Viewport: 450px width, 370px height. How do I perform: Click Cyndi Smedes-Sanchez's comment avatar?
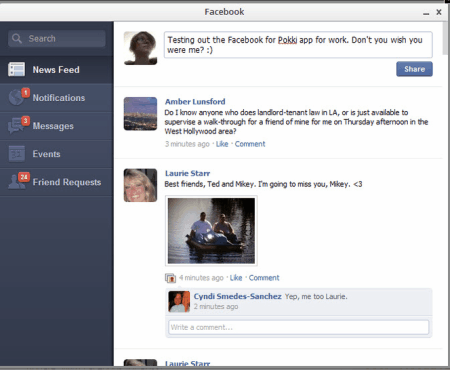click(x=179, y=301)
